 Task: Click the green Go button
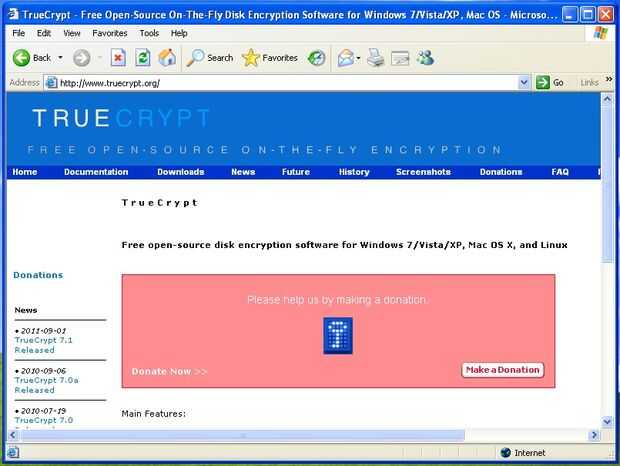(x=550, y=83)
